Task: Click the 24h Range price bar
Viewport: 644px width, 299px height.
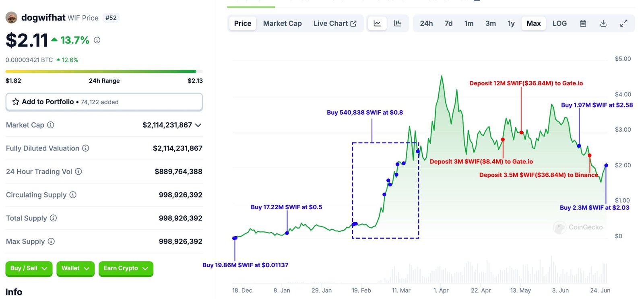Action: point(104,72)
